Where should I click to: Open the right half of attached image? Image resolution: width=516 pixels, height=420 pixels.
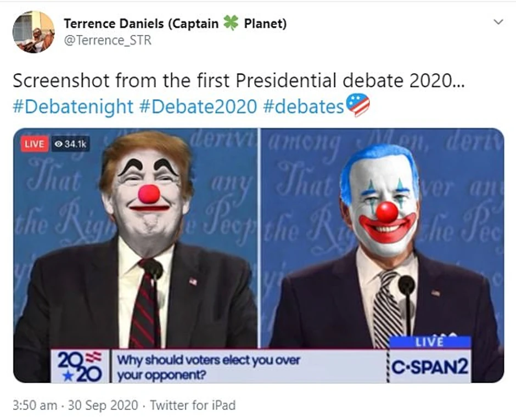pos(382,255)
